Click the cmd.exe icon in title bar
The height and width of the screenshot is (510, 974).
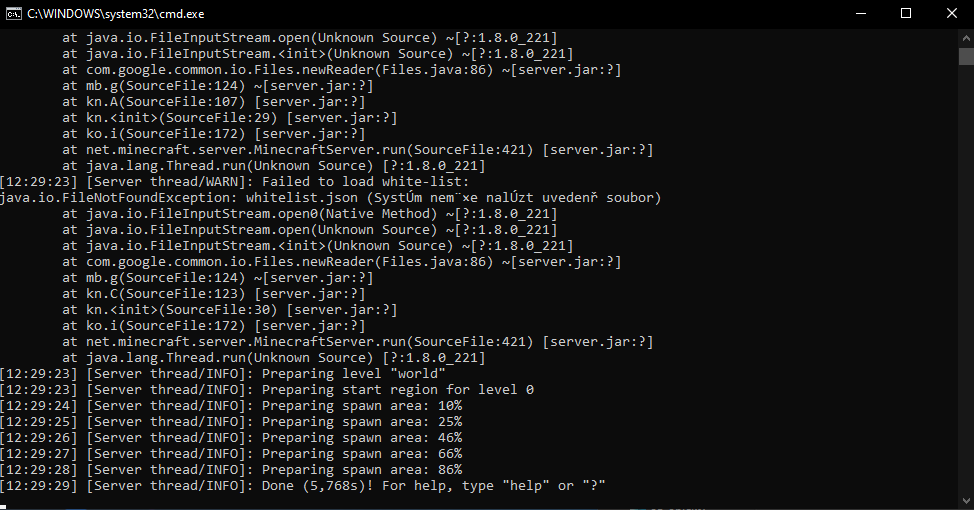14,13
